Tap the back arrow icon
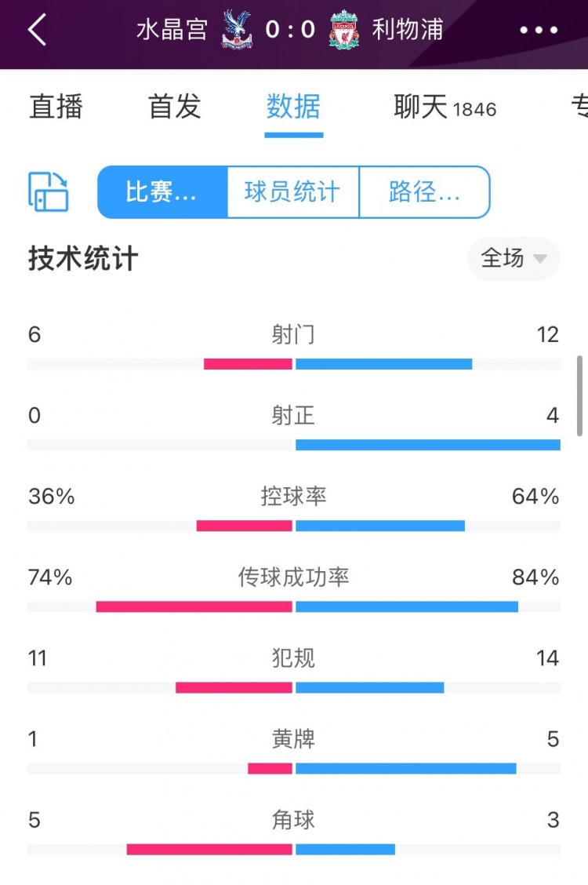This screenshot has width=588, height=885. point(37,30)
